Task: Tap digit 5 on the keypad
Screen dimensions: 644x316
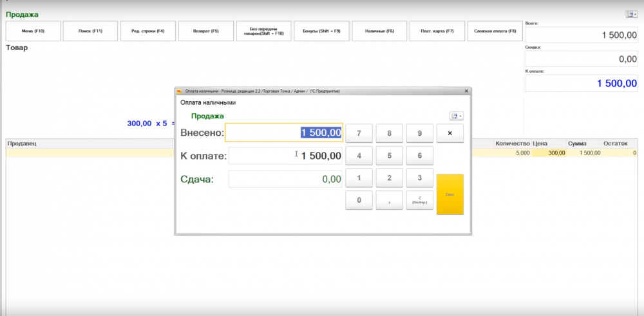Action: coord(390,156)
